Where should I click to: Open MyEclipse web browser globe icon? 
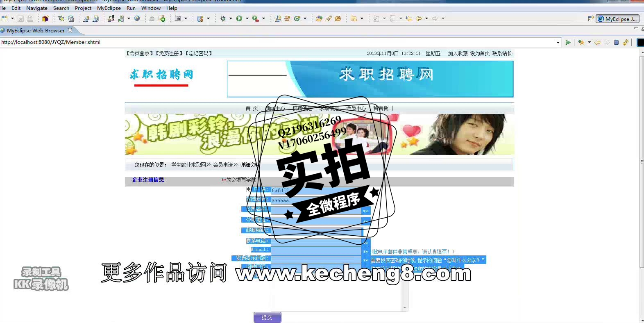(137, 18)
